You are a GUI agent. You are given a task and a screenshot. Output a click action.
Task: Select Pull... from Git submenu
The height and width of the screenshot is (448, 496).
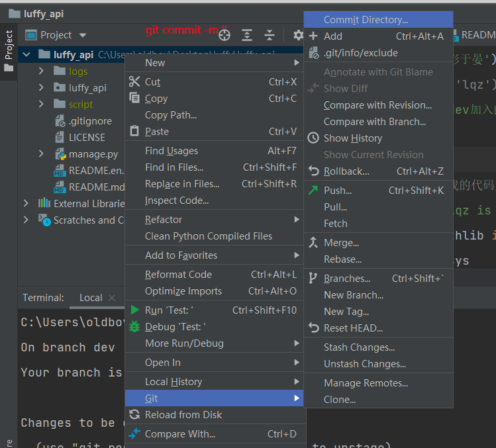(378, 206)
